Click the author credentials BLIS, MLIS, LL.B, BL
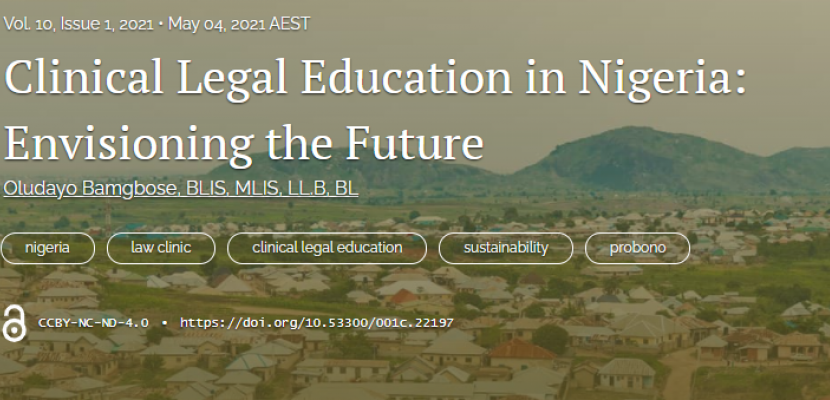830x400 pixels. pyautogui.click(x=272, y=188)
